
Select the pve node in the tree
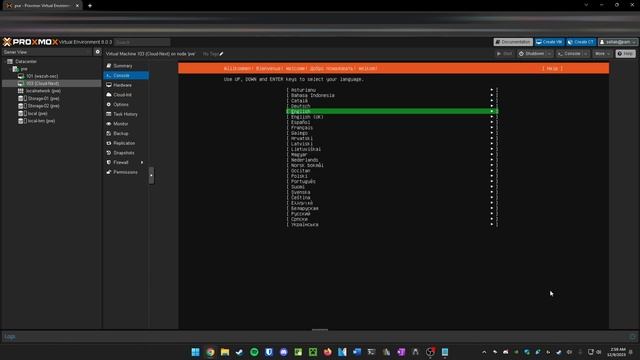point(24,69)
